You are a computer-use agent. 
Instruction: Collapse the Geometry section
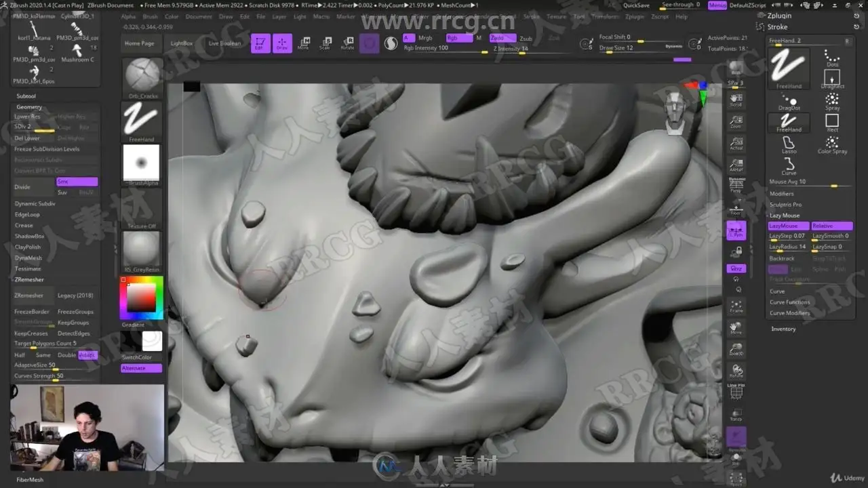click(x=29, y=107)
